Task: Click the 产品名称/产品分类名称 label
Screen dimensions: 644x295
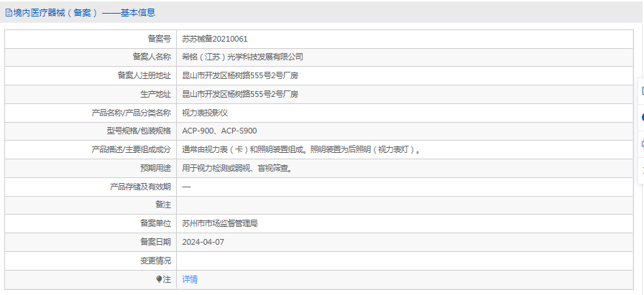Action: pos(131,113)
